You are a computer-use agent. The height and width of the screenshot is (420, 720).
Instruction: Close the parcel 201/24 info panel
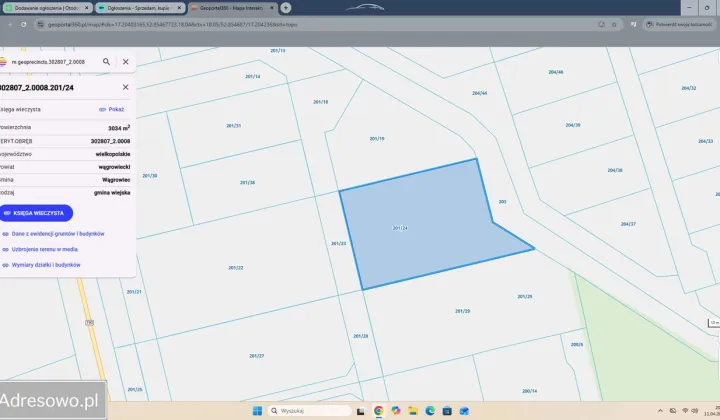coord(125,88)
